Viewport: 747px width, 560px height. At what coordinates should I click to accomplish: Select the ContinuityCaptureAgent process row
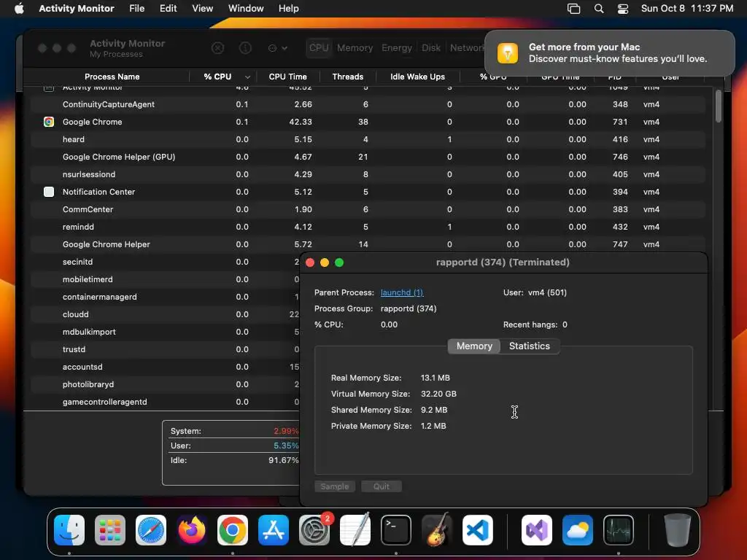[368, 104]
